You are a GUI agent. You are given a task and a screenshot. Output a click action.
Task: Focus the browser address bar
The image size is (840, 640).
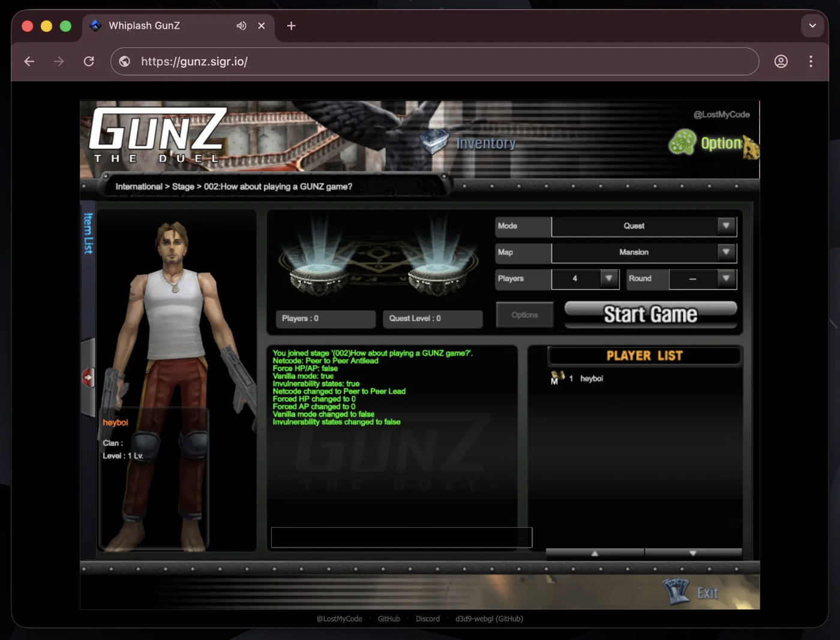[434, 61]
